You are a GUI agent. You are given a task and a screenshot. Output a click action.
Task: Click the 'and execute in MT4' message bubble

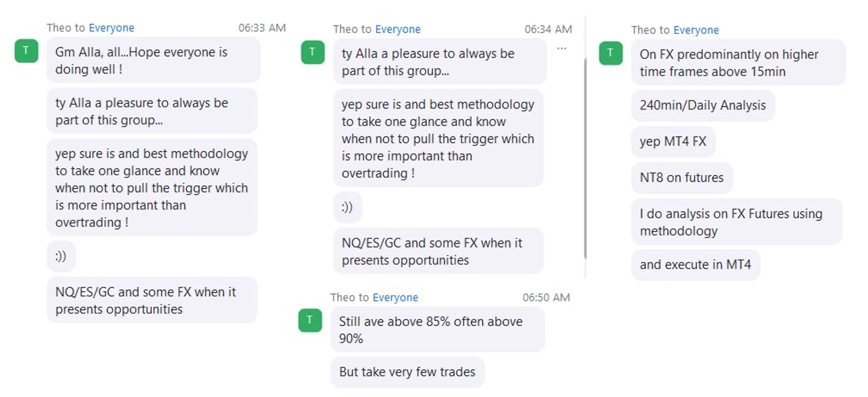point(695,265)
